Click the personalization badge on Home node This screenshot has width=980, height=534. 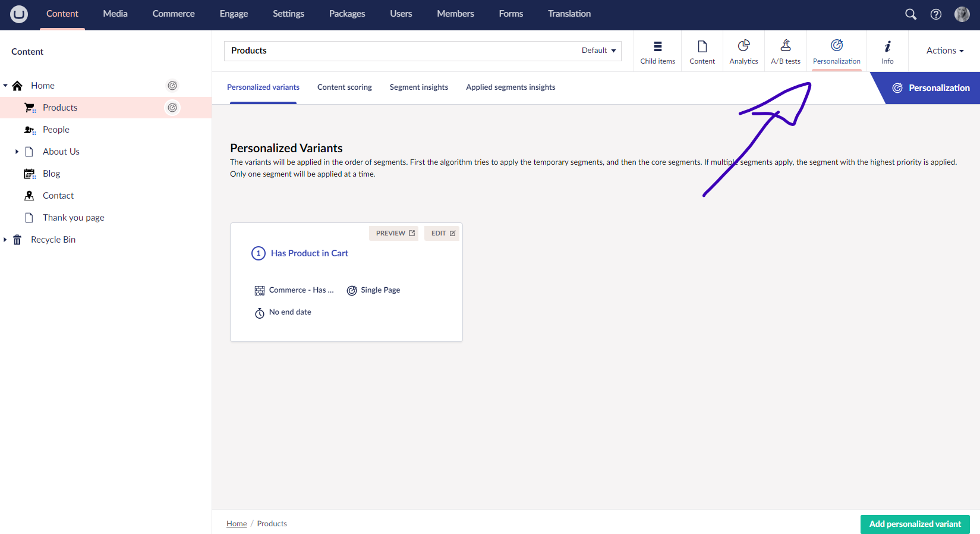click(172, 86)
